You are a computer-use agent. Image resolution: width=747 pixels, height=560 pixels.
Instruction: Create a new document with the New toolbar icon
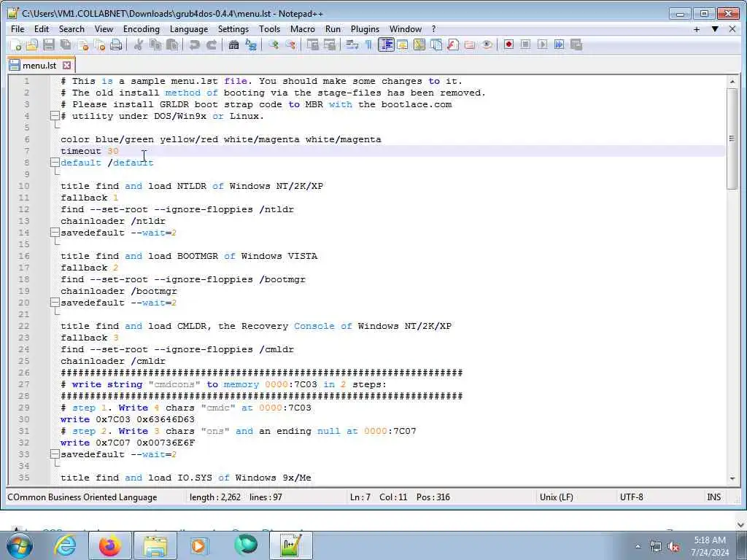click(16, 44)
